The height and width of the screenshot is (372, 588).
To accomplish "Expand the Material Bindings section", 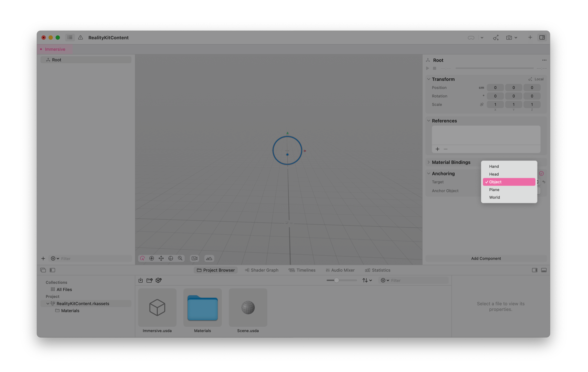I will [x=429, y=162].
